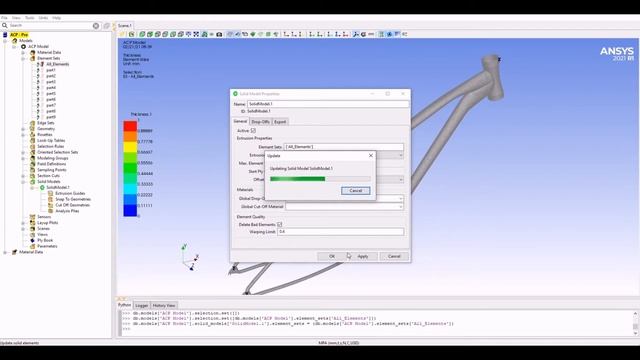
Task: Click the Edge Sets folder icon
Action: [33, 123]
